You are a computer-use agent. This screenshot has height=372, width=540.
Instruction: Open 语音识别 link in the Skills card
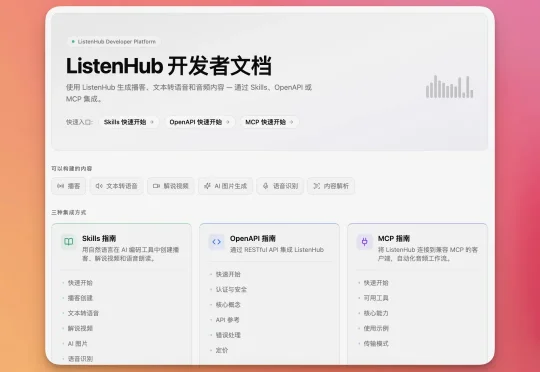tap(80, 359)
